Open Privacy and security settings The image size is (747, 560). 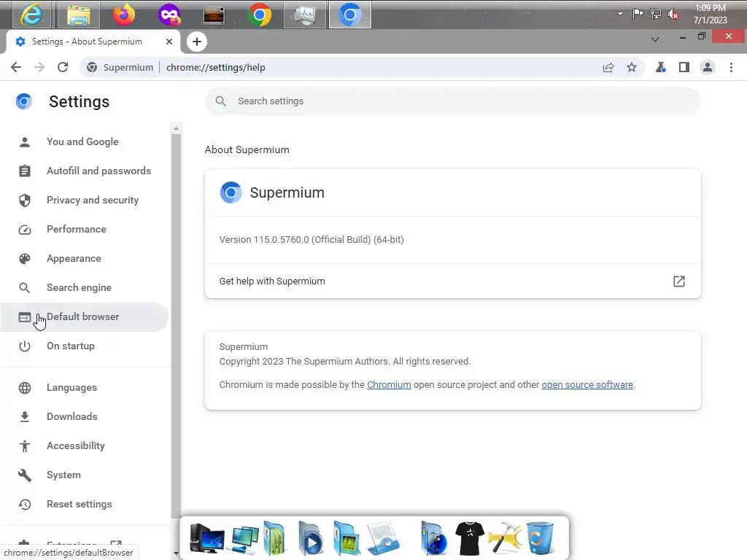[85, 200]
